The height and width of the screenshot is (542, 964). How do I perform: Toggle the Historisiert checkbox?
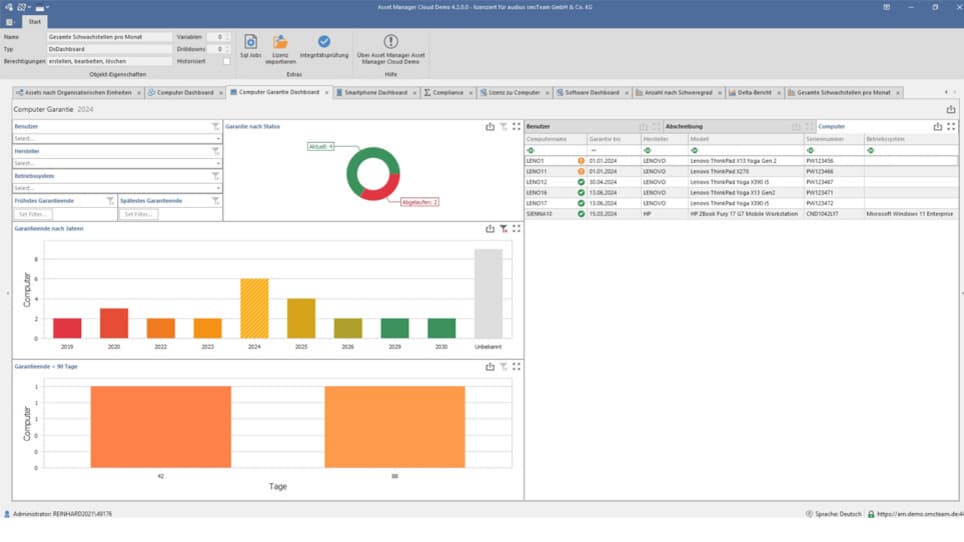(x=226, y=61)
